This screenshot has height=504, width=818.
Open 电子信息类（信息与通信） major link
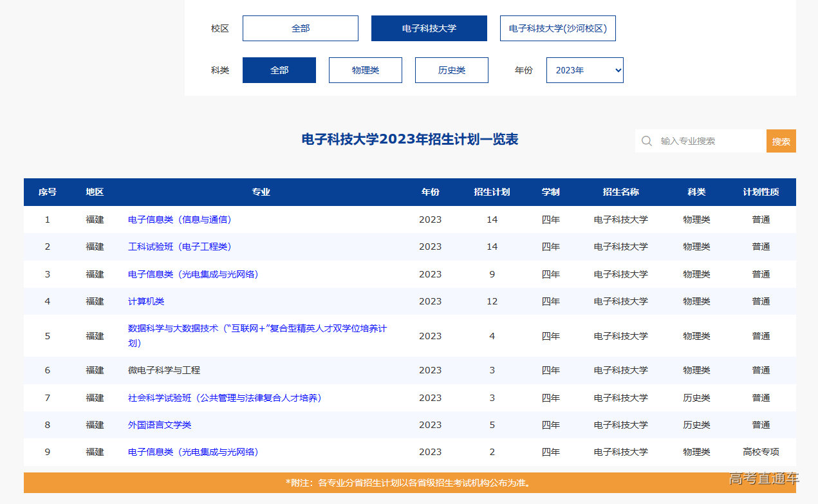click(180, 219)
